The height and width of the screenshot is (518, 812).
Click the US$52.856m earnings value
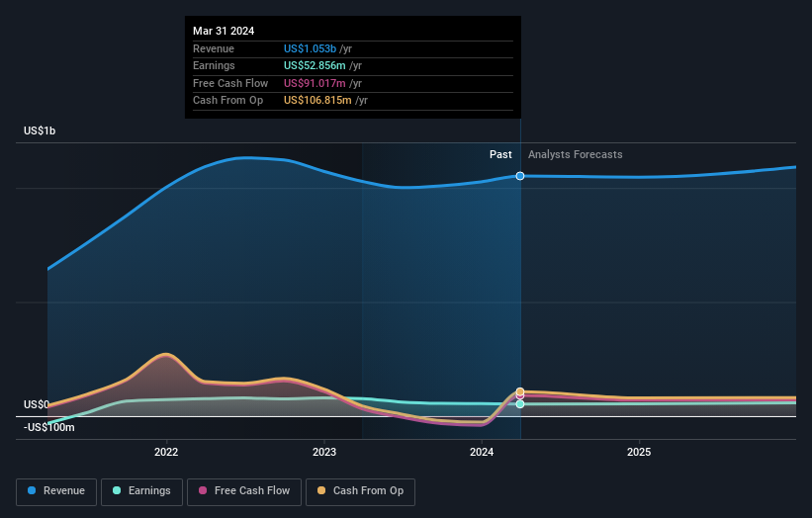pyautogui.click(x=315, y=65)
